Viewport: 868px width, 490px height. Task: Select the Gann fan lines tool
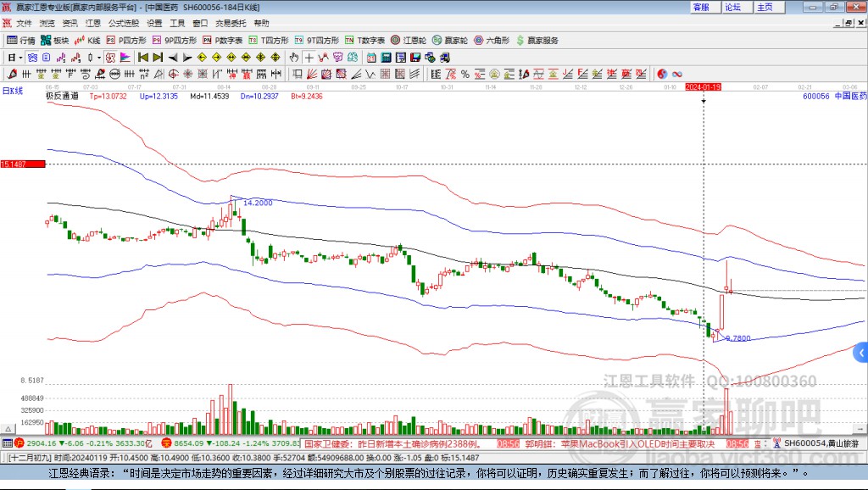coord(312,75)
